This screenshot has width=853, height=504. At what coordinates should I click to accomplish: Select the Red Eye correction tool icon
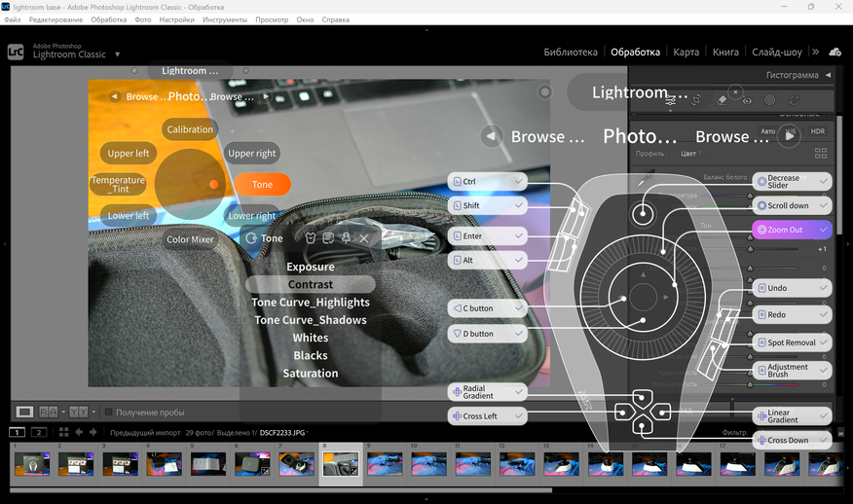(747, 100)
